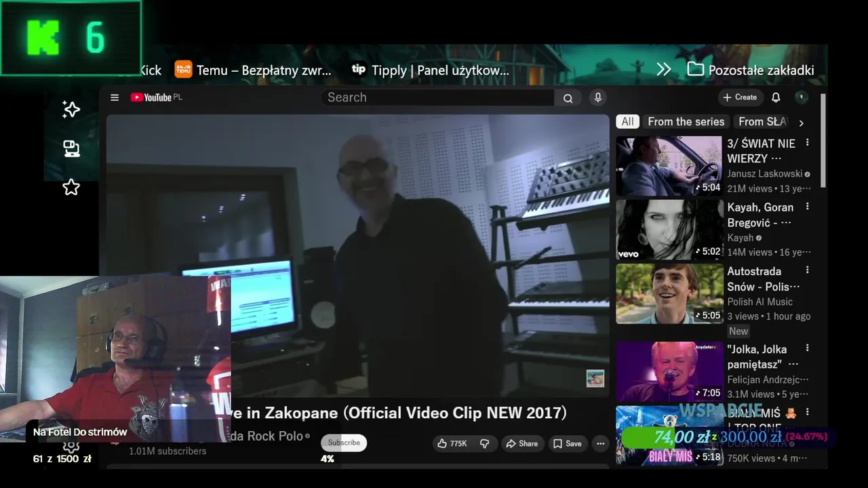Click the magnifier search button
Screen dimensions: 868x488
click(x=568, y=98)
